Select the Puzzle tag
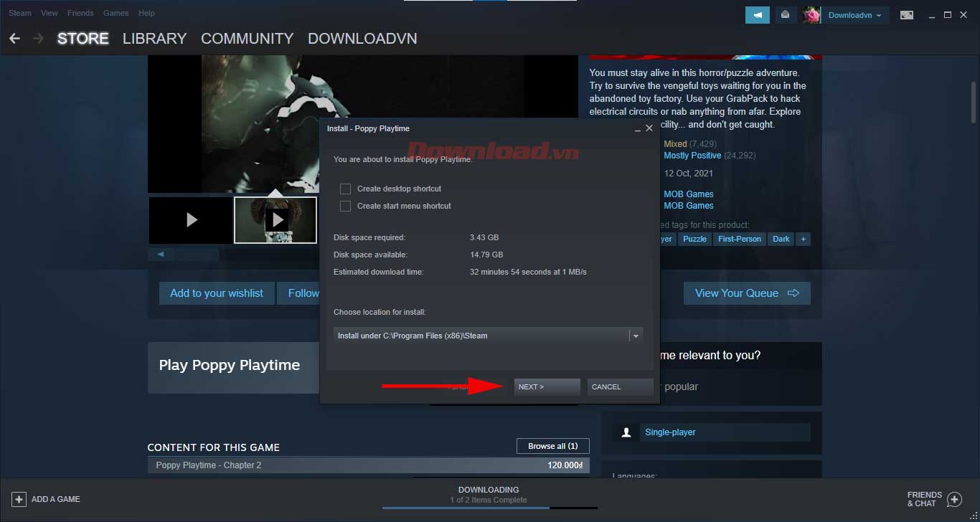 coord(694,239)
